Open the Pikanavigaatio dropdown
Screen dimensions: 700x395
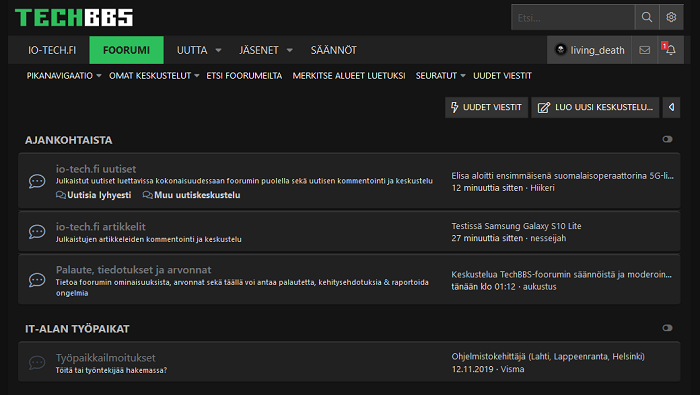click(64, 76)
